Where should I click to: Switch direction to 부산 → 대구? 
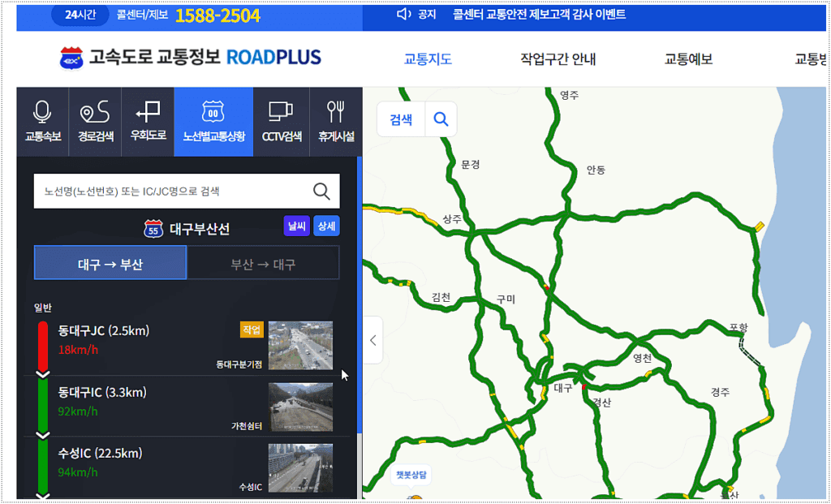tap(263, 263)
